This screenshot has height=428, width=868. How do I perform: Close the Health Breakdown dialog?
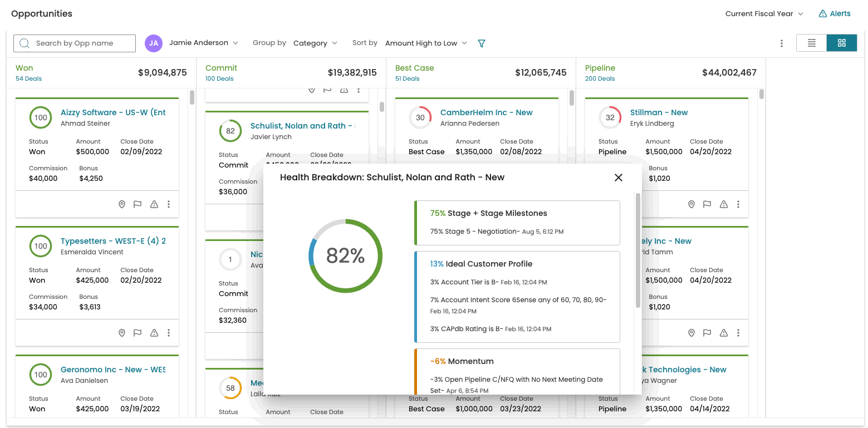[x=618, y=178]
